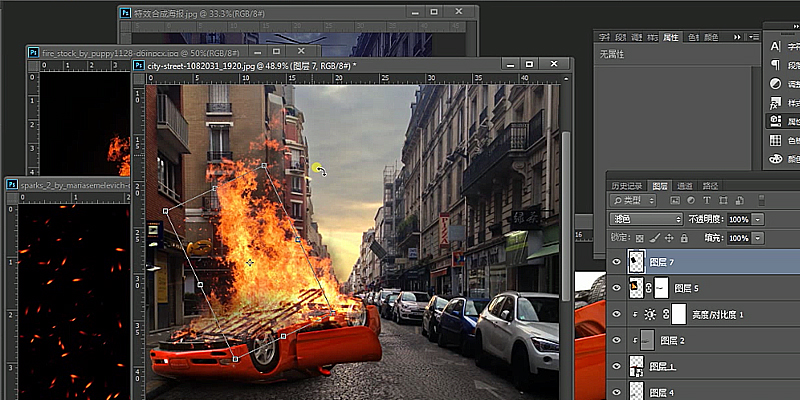Select the 图层 7 layer thumbnail
The height and width of the screenshot is (400, 800).
coord(636,261)
